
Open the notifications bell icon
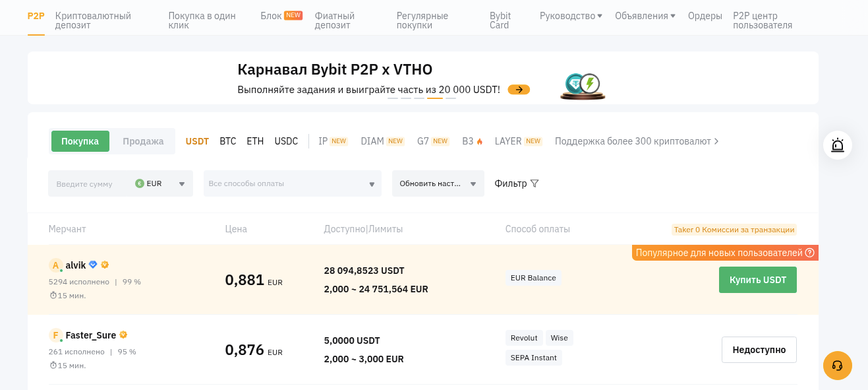click(x=837, y=145)
